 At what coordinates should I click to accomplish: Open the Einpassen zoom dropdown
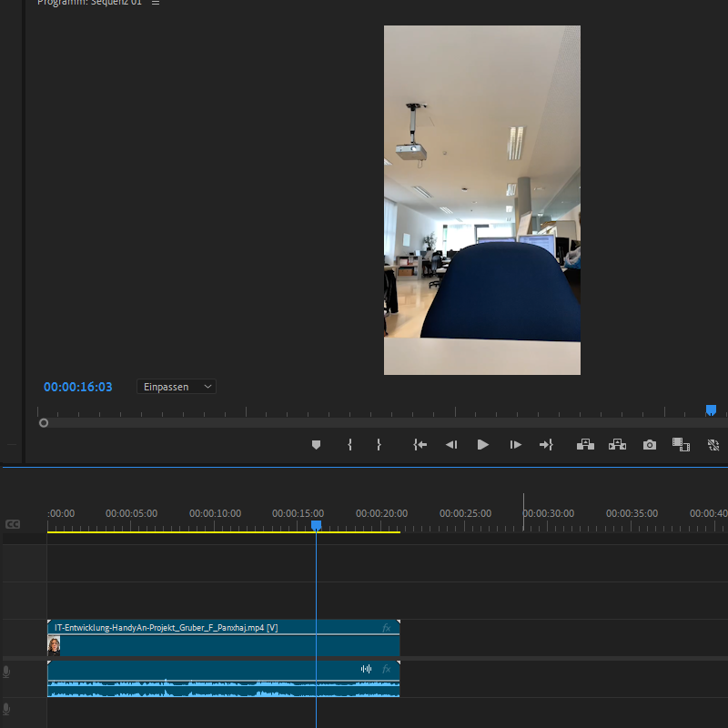pyautogui.click(x=177, y=387)
